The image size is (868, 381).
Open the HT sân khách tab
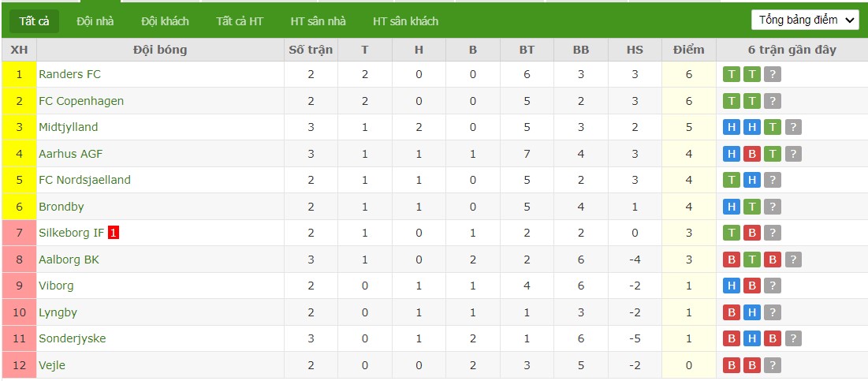(406, 21)
